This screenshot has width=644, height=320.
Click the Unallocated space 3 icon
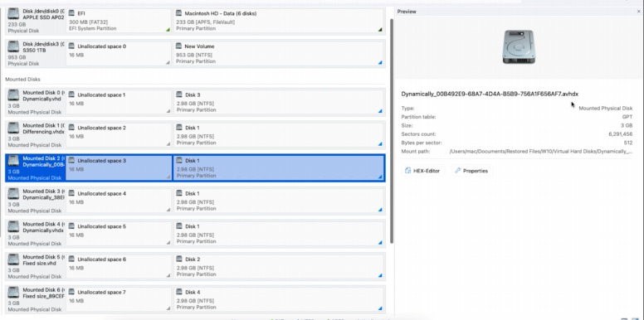tap(71, 160)
